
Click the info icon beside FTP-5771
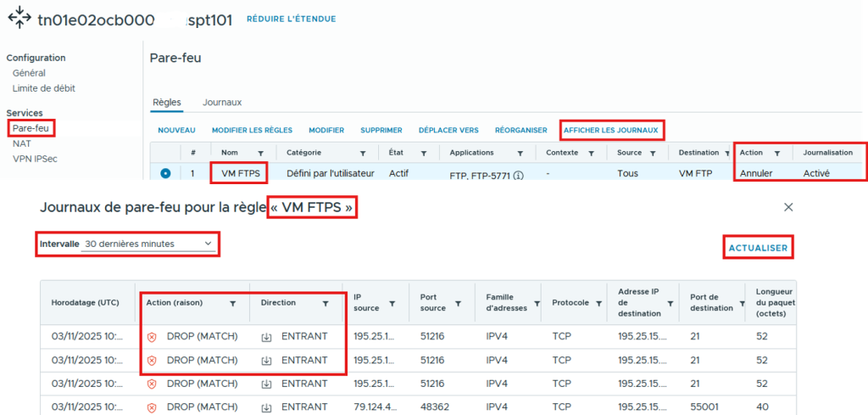tap(518, 176)
